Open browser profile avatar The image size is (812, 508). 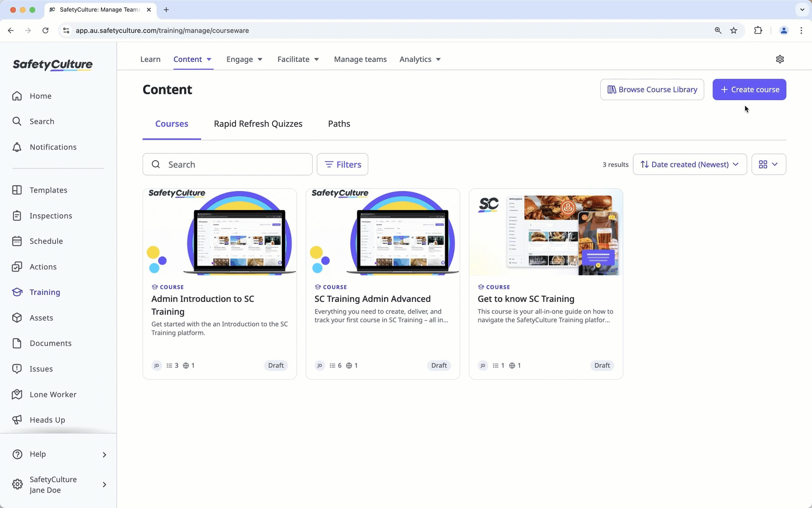[x=783, y=30]
